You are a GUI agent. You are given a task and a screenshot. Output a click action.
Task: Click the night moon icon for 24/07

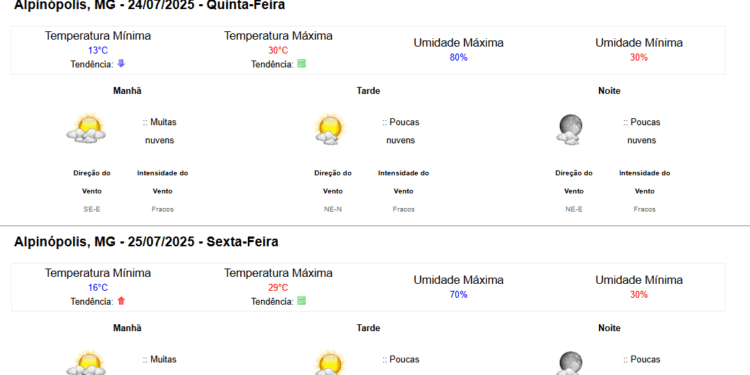pos(570,129)
